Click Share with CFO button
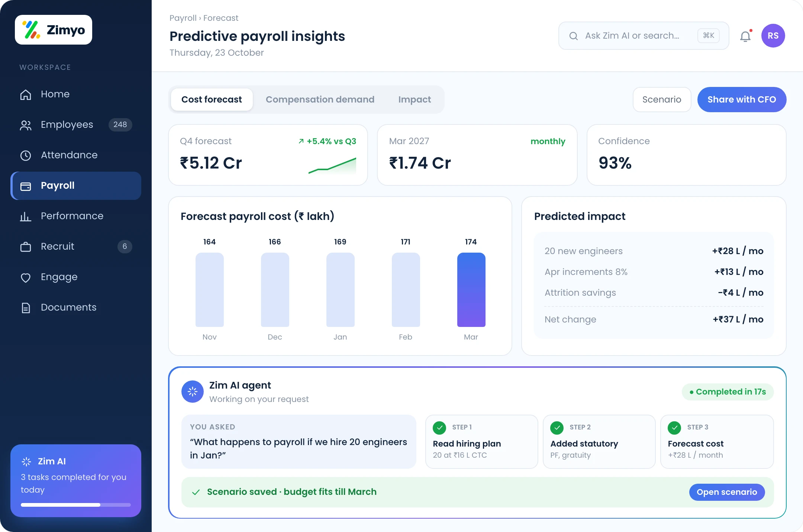 tap(742, 100)
